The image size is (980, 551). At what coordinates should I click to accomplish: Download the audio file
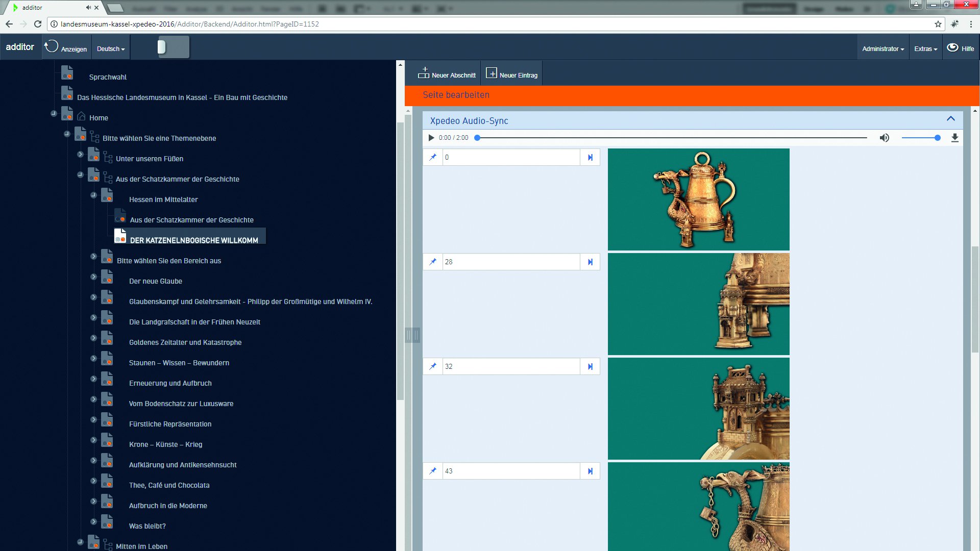tap(954, 138)
